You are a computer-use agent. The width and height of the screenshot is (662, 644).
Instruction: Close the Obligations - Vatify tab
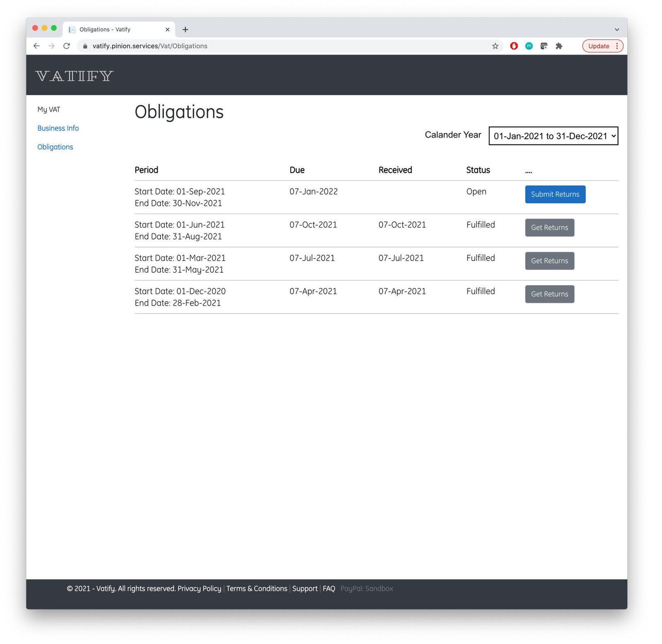168,29
